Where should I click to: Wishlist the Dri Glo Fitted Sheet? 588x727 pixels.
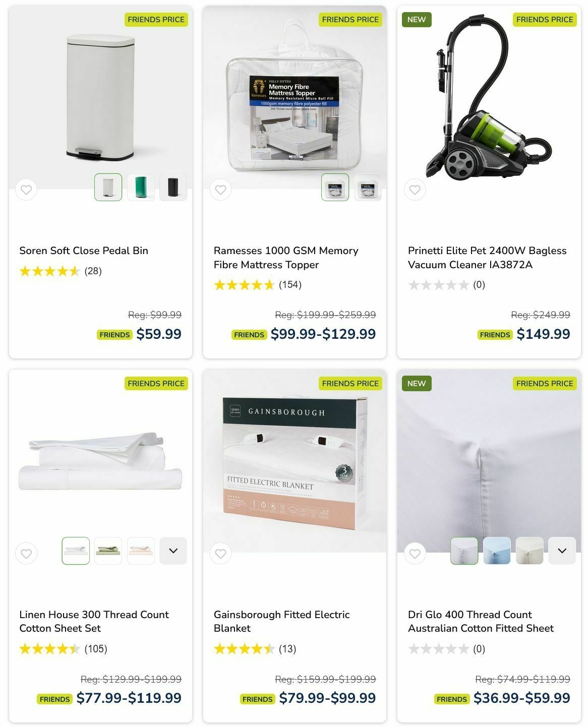pyautogui.click(x=415, y=554)
